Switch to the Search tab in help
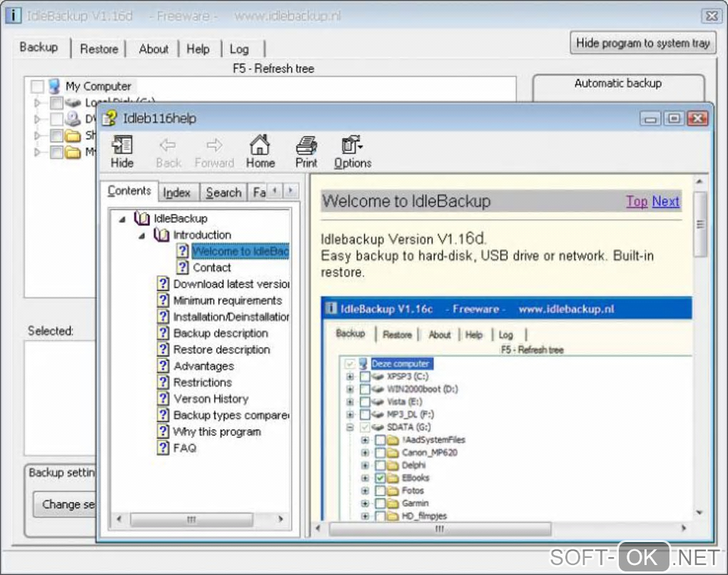This screenshot has height=575, width=728. [x=223, y=192]
